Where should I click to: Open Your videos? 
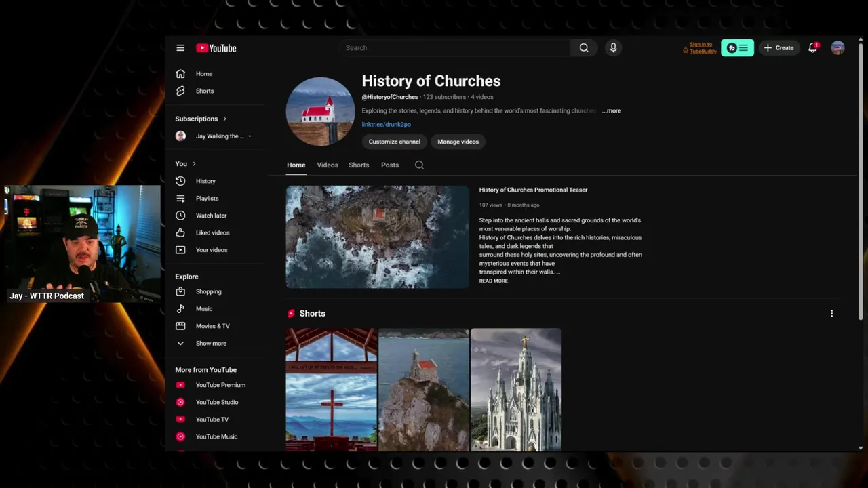click(x=212, y=250)
